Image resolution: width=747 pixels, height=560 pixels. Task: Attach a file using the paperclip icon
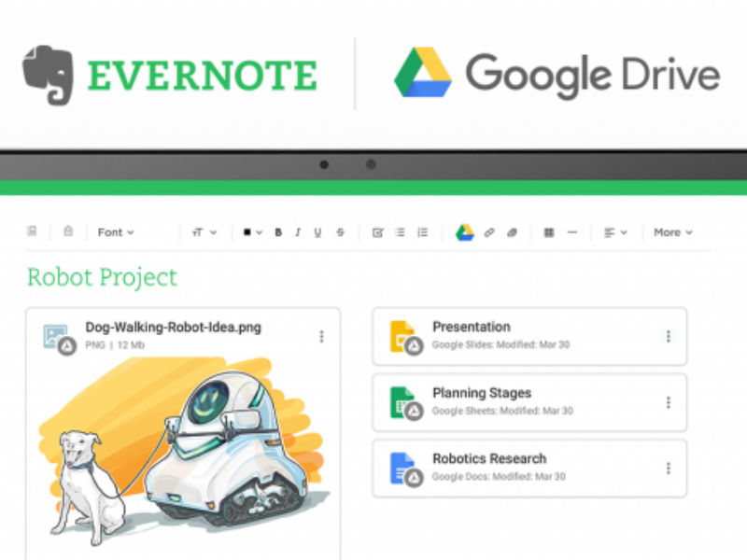pos(511,232)
